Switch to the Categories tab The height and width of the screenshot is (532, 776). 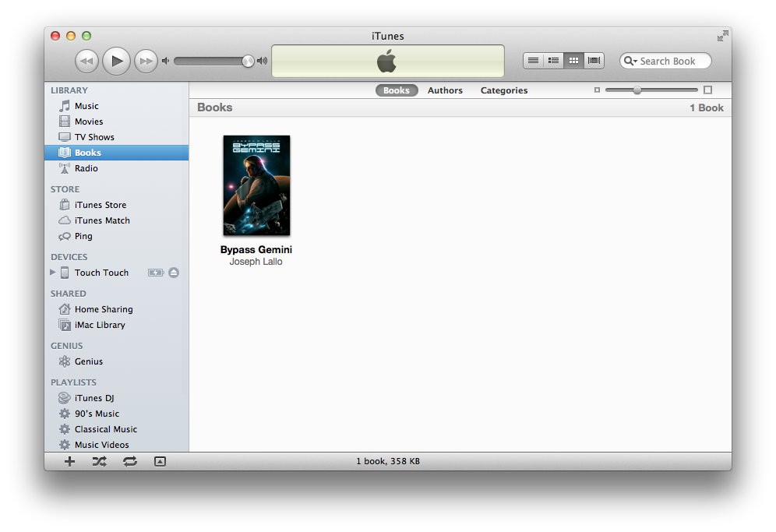503,90
